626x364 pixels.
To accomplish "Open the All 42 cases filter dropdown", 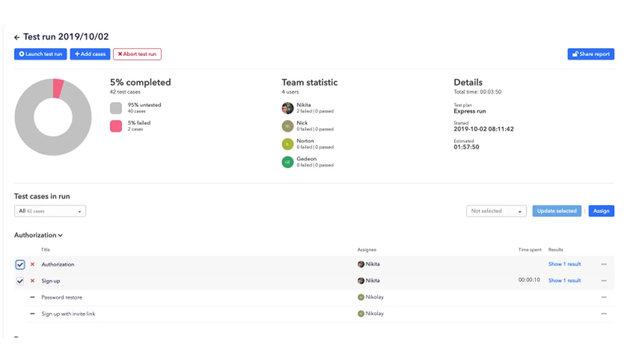I will (x=50, y=211).
